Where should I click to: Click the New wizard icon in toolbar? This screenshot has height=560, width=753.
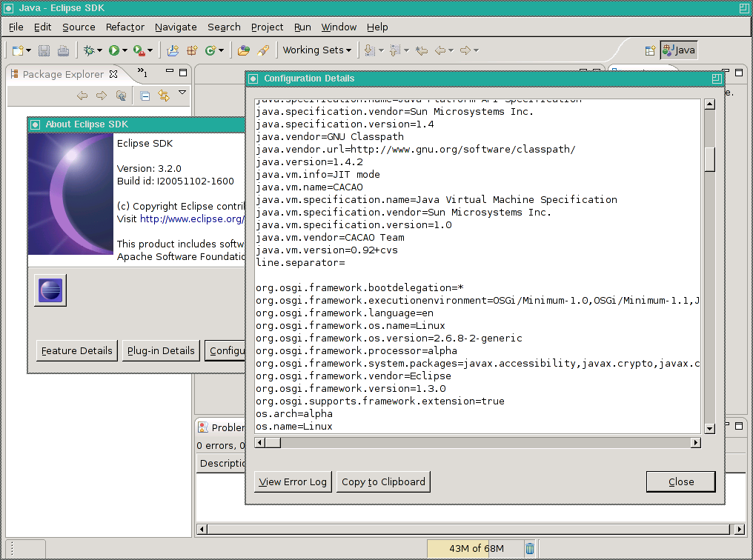(18, 50)
